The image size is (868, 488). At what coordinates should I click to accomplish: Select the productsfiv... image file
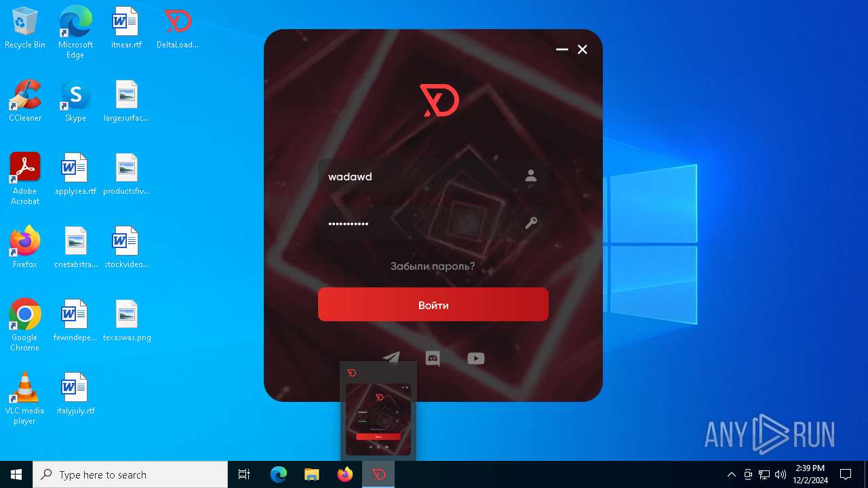[x=126, y=175]
